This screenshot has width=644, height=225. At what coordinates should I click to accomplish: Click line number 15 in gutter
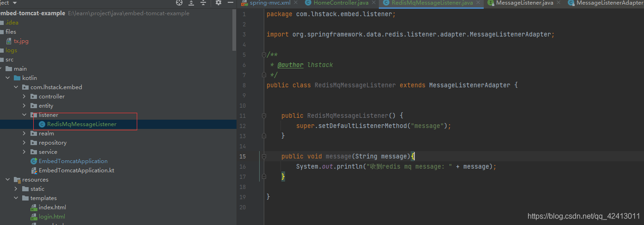243,156
